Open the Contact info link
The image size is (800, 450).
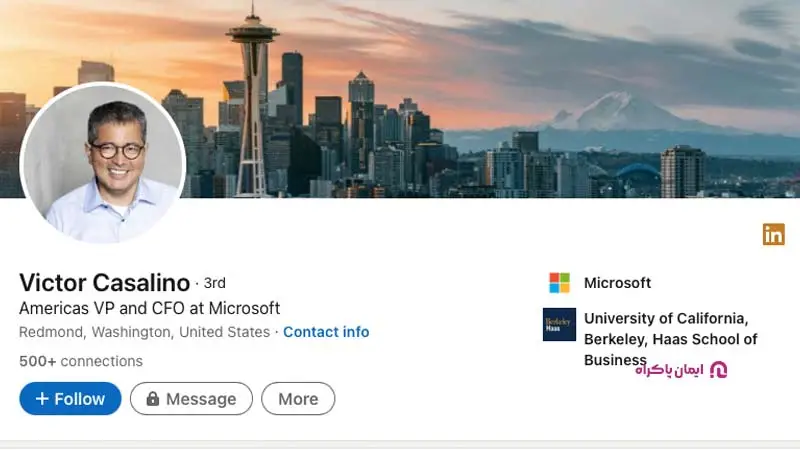pyautogui.click(x=326, y=332)
